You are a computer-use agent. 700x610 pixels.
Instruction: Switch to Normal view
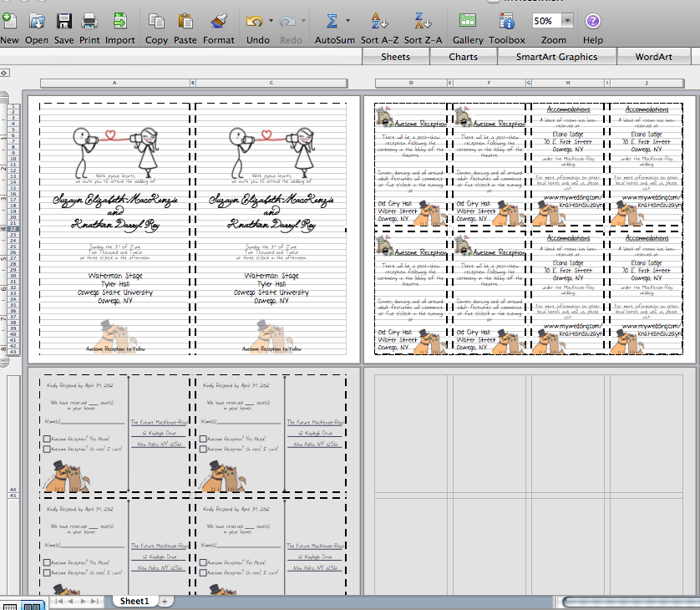(x=10, y=606)
